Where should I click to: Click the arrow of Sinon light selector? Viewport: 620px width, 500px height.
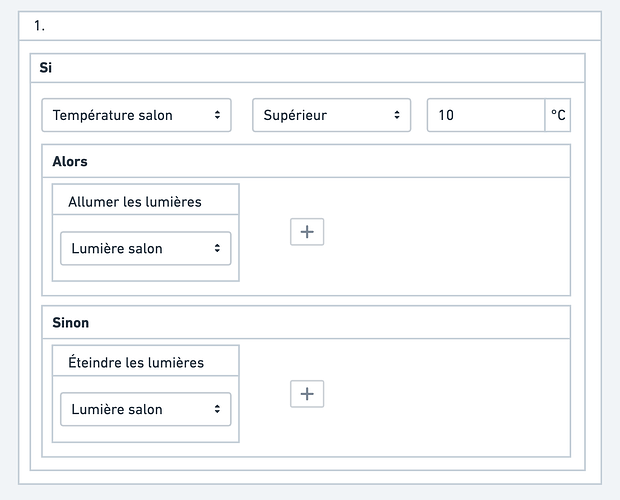(x=217, y=409)
